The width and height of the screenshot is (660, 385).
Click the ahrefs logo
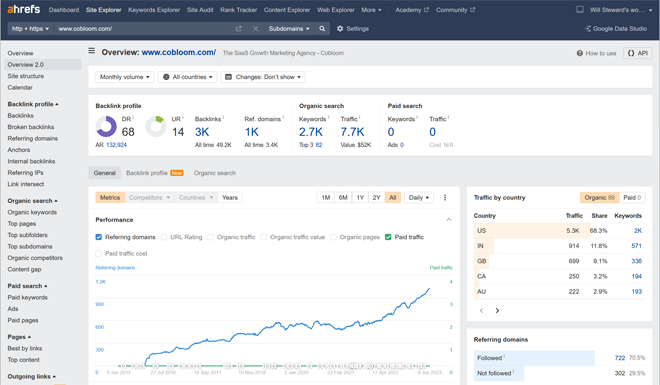[x=24, y=9]
